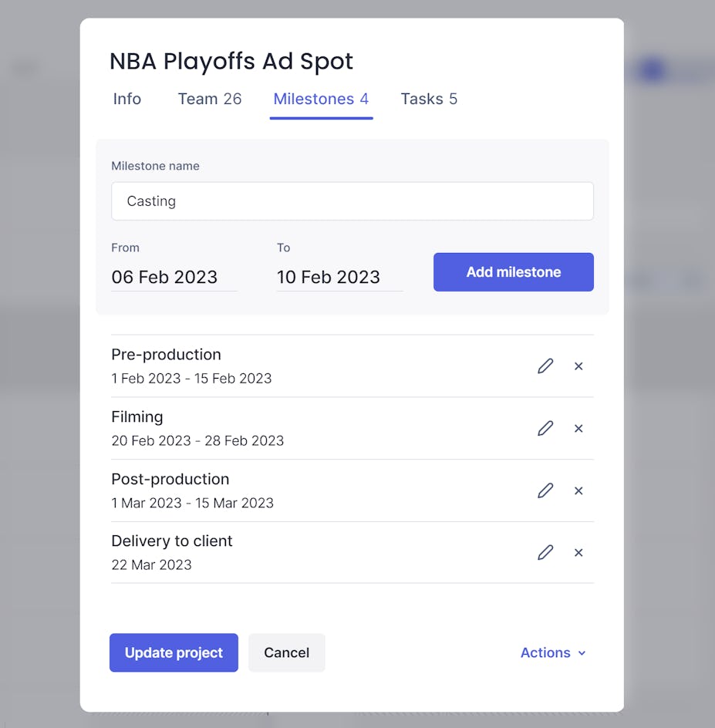Delete the Post-production milestone

pos(578,490)
